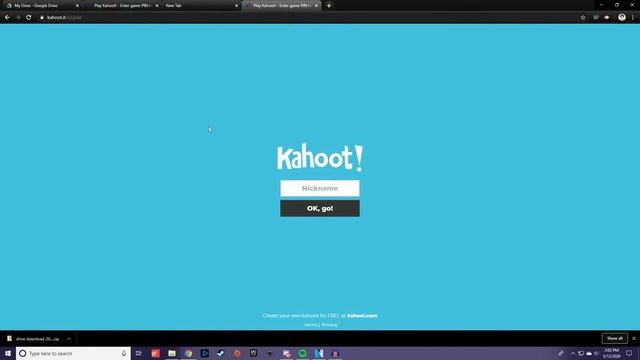Open the Windows Start menu

[8, 353]
